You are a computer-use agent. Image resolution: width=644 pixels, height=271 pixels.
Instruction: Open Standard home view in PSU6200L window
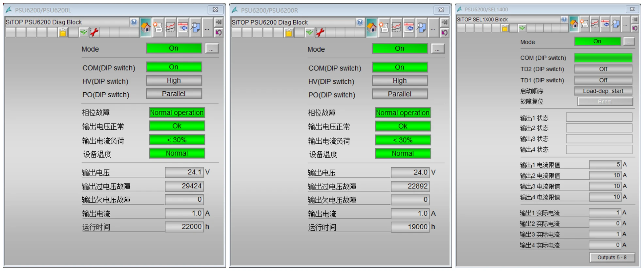pos(146,27)
